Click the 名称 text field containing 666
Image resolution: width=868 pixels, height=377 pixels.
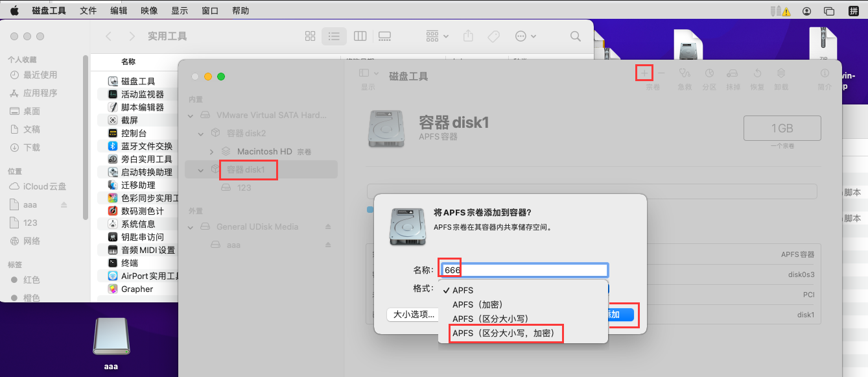[x=524, y=270]
